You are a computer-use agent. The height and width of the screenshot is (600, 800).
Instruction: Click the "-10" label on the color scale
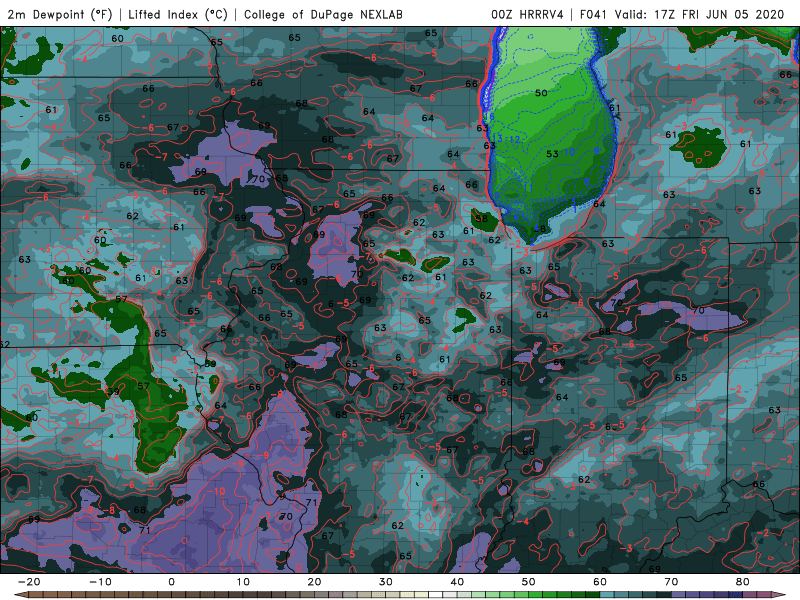coord(100,582)
